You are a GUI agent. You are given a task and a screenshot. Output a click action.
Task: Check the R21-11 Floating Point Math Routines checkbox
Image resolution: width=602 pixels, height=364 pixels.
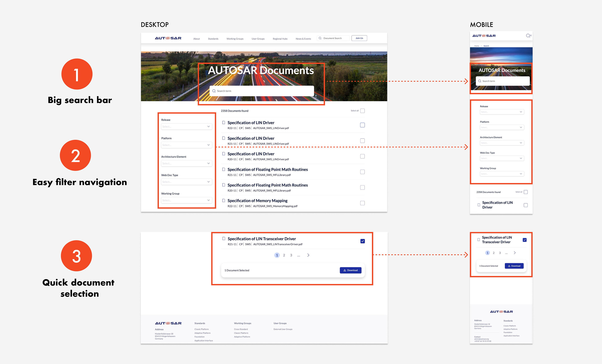point(363,172)
